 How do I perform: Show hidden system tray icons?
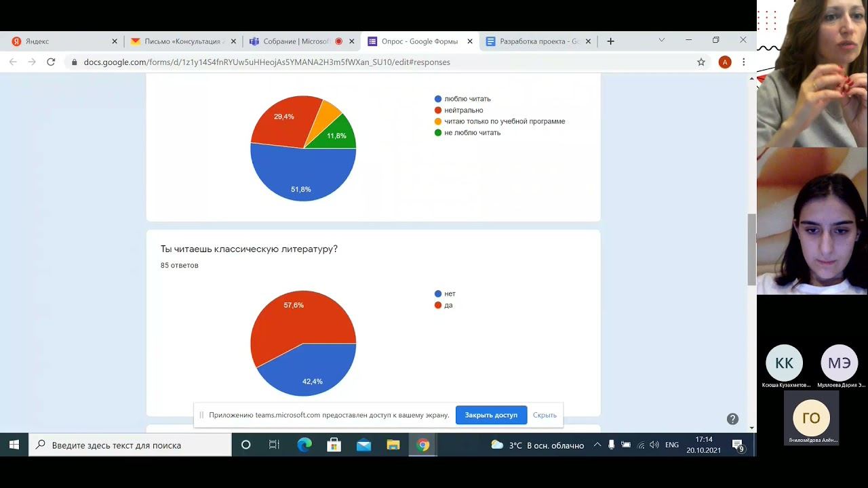[x=597, y=445]
